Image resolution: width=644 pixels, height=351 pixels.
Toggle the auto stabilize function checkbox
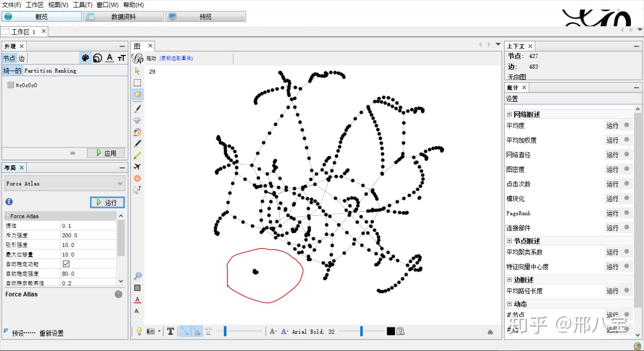click(x=66, y=264)
